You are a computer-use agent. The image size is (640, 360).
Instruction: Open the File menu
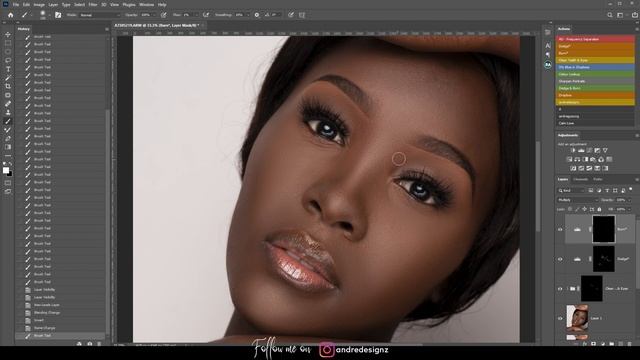click(16, 4)
